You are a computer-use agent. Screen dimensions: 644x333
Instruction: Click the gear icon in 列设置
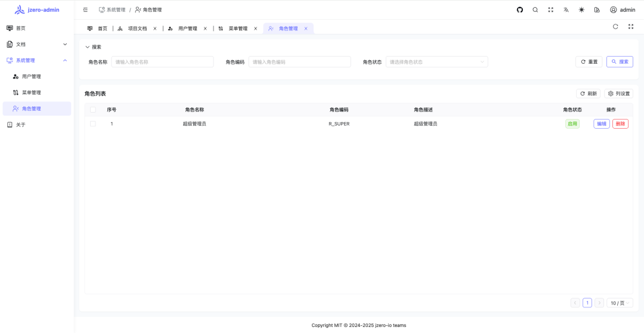[x=611, y=94]
